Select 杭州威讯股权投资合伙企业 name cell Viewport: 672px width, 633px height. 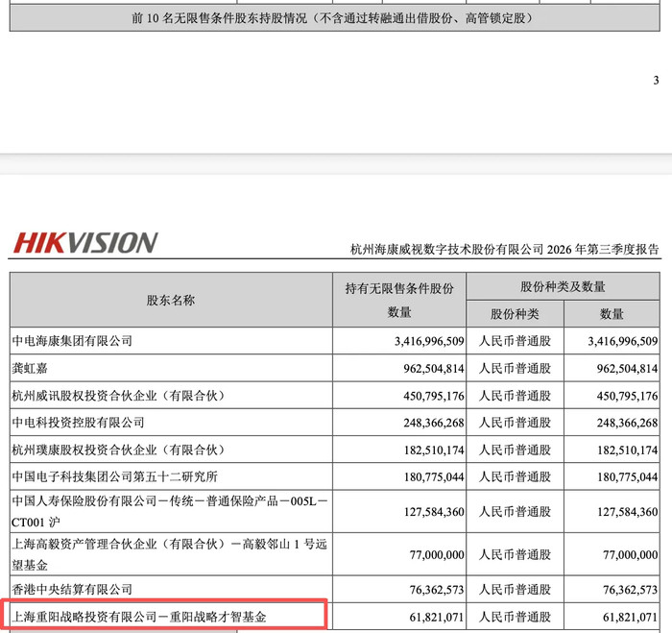[171, 396]
